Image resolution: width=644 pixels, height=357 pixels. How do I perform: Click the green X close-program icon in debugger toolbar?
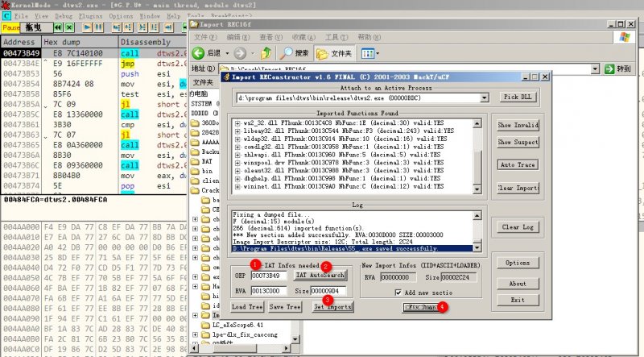pyautogui.click(x=70, y=27)
